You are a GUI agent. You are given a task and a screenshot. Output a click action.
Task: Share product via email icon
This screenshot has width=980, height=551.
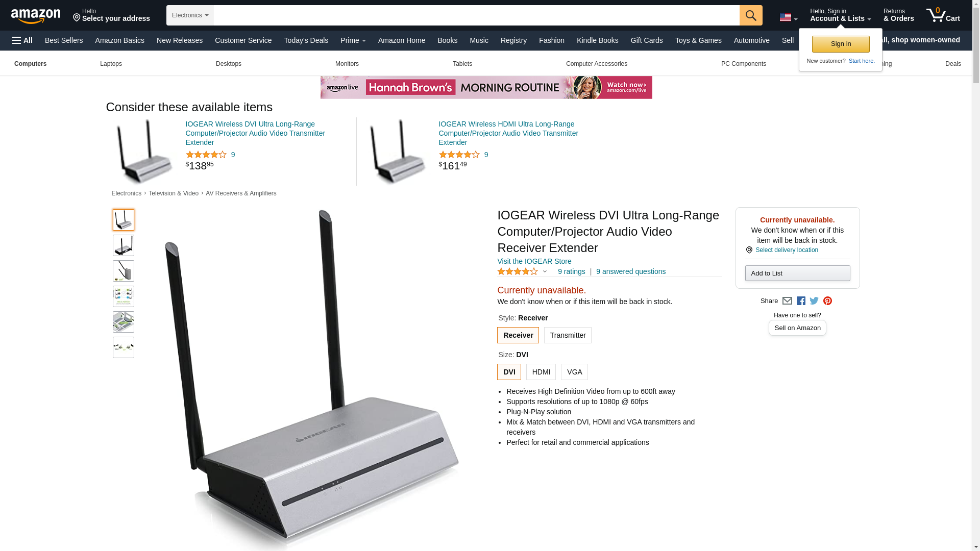pyautogui.click(x=787, y=301)
